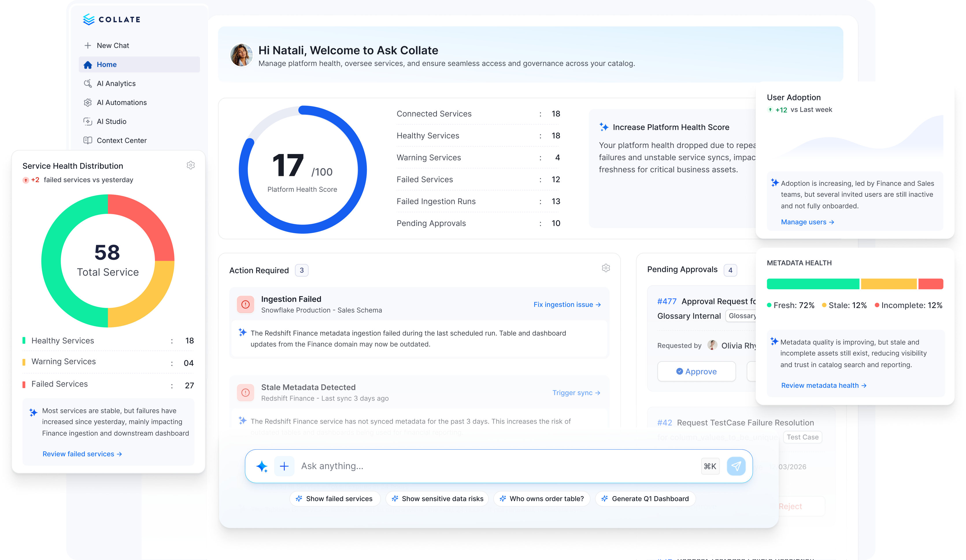Click the New Chat plus icon
Screen dimensions: 966x560
click(x=88, y=45)
